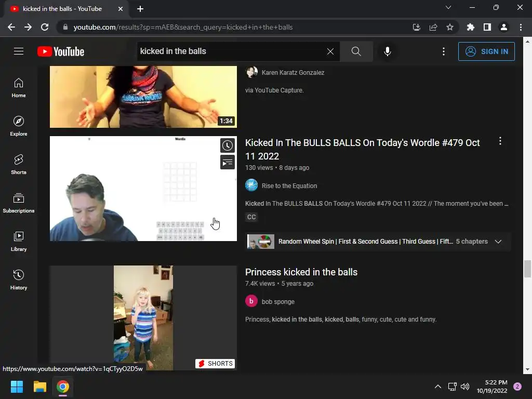The width and height of the screenshot is (532, 399).
Task: Open the Rise to the Equation channel
Action: (x=289, y=186)
